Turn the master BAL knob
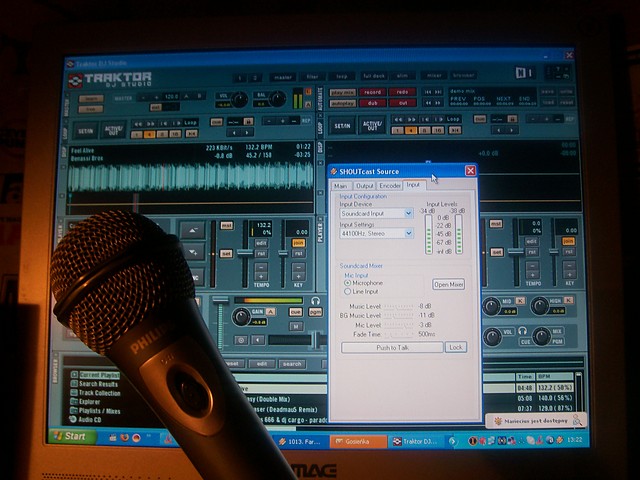 [277, 99]
